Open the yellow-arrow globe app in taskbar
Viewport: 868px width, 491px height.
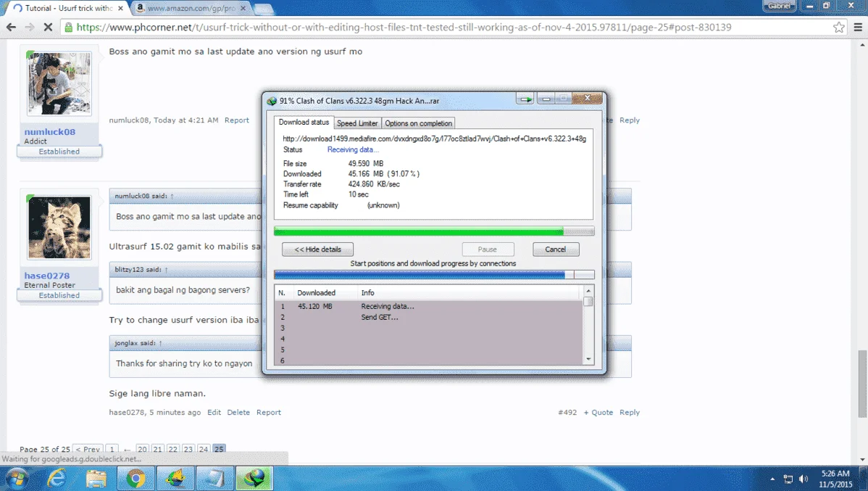click(x=175, y=478)
